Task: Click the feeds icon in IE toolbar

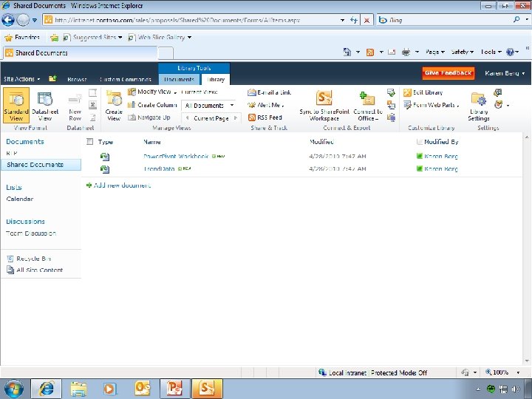Action: tap(370, 52)
